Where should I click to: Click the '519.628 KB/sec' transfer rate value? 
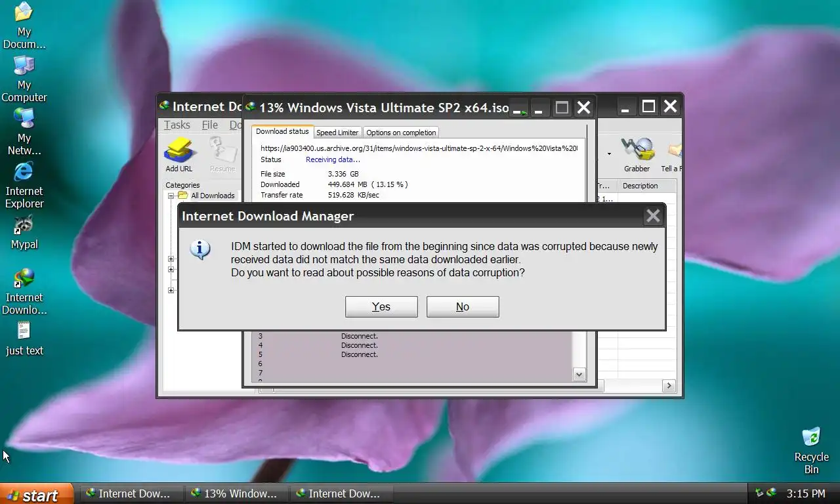click(x=353, y=195)
